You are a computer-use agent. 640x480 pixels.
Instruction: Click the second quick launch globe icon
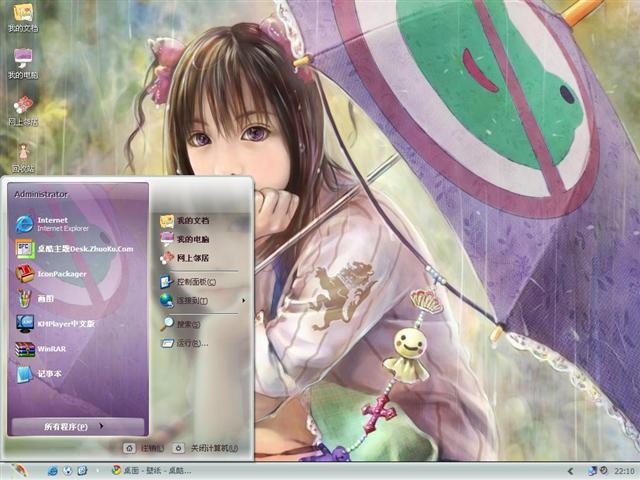click(67, 471)
